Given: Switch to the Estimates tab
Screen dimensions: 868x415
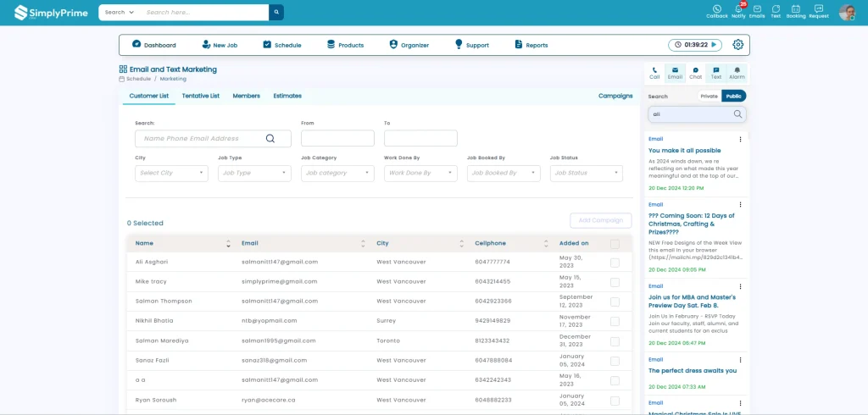Looking at the screenshot, I should pos(287,96).
